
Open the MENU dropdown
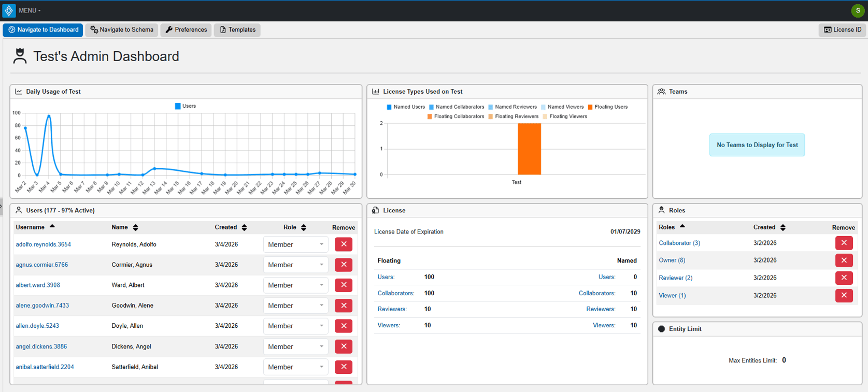pos(30,10)
